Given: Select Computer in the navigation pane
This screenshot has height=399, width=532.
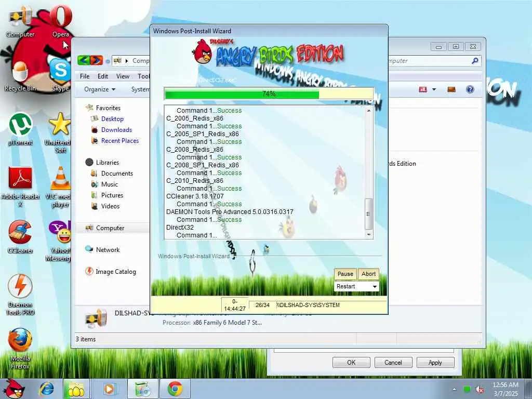Looking at the screenshot, I should pyautogui.click(x=110, y=228).
